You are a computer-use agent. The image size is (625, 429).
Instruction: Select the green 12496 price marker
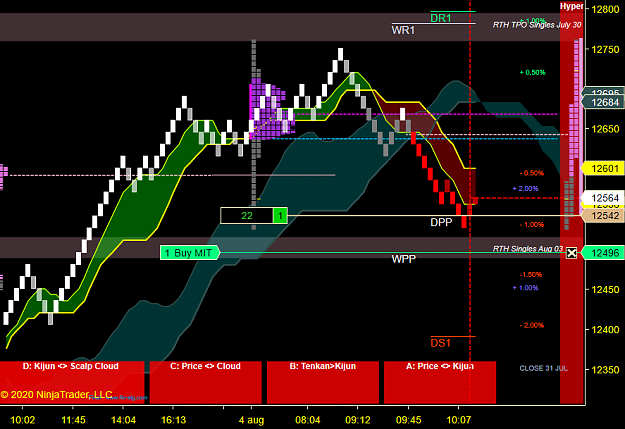click(x=603, y=253)
